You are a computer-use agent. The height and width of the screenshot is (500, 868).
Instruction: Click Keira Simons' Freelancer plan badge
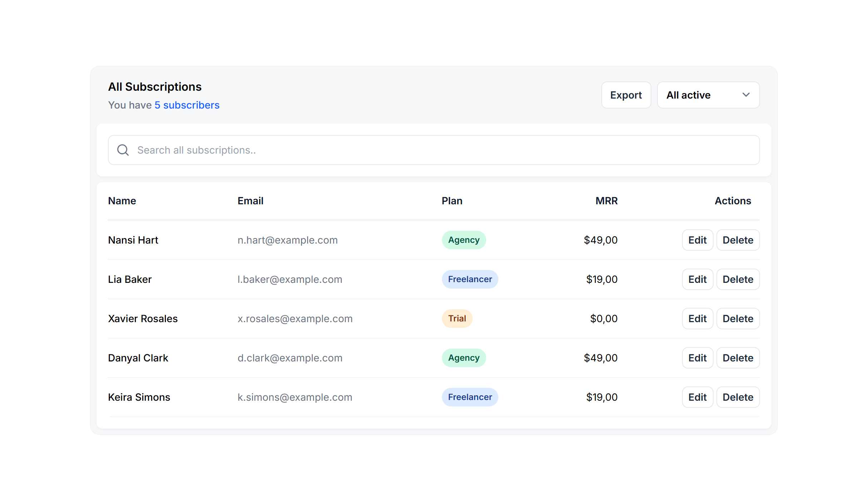470,397
